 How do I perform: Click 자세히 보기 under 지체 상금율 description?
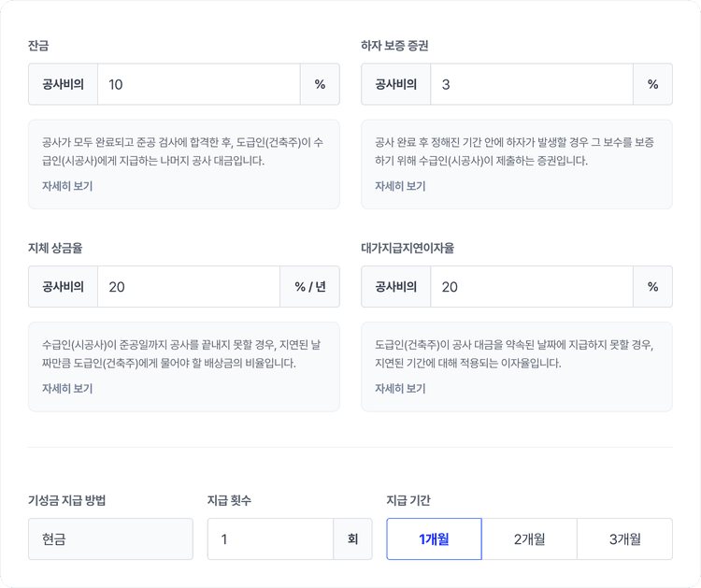click(x=67, y=389)
